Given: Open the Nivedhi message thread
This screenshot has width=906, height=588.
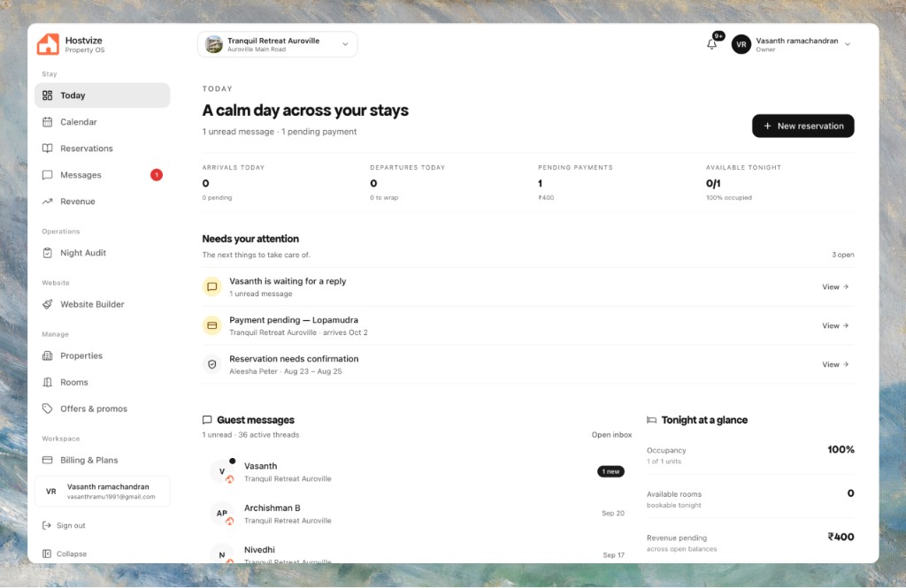Looking at the screenshot, I should click(x=418, y=553).
